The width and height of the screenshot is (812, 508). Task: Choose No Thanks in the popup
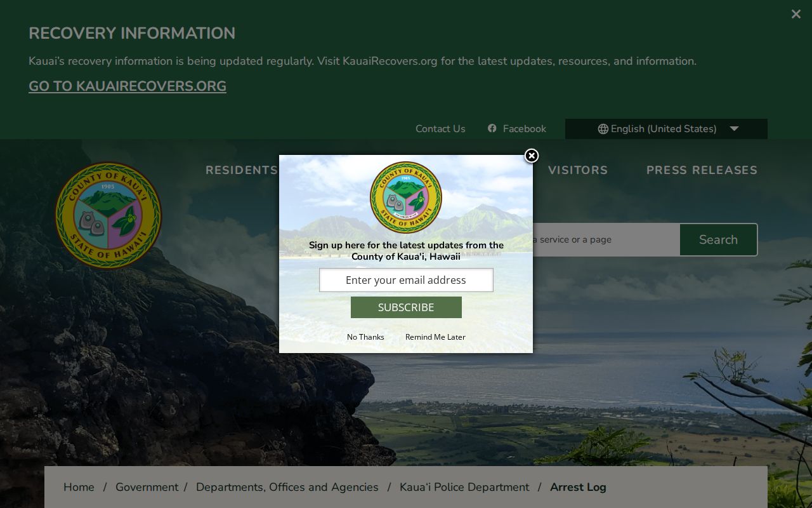coord(365,337)
